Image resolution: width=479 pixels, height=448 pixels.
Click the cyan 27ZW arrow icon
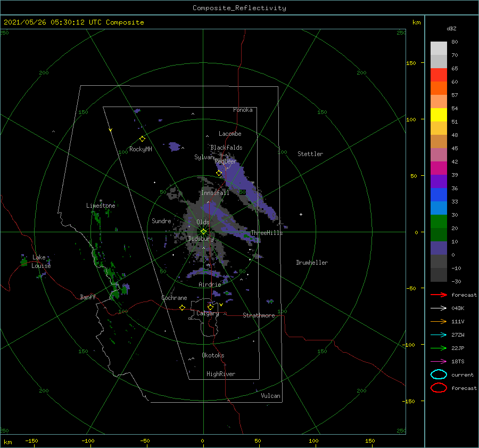pos(439,335)
